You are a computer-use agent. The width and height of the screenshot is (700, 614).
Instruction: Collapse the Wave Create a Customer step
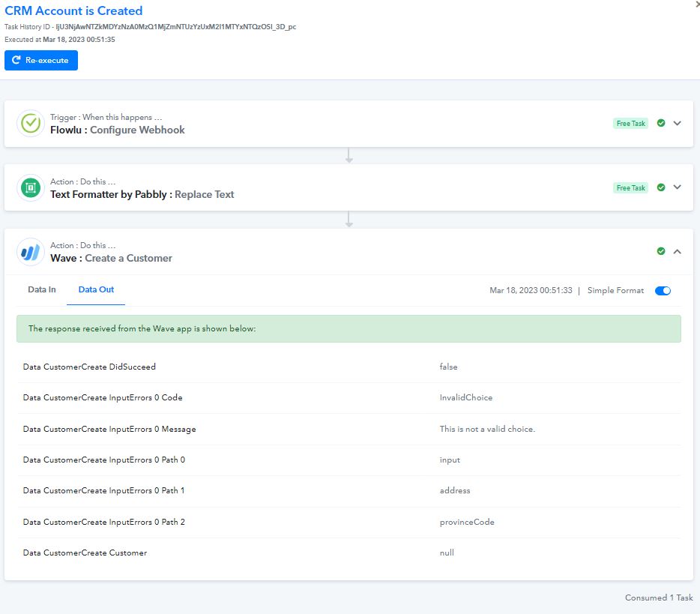[678, 252]
